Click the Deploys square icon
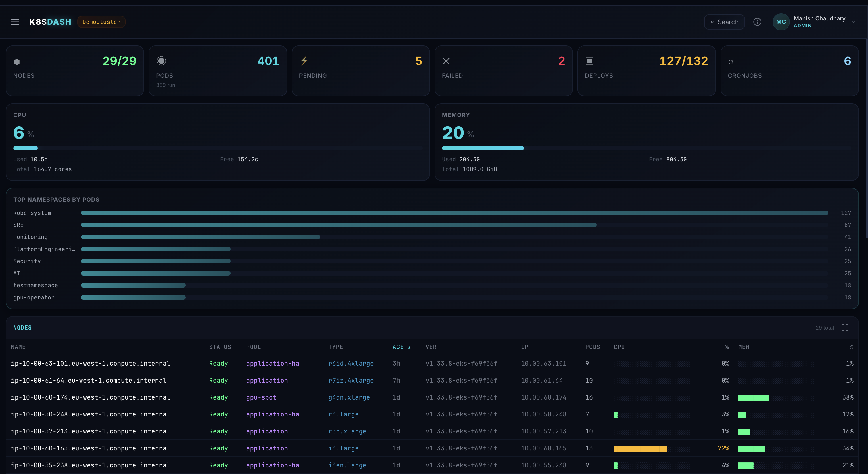868x474 pixels. click(x=589, y=61)
